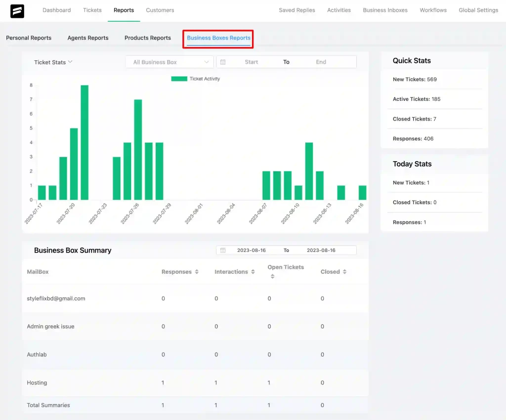Screen dimensions: 506x420
Task: Sort by Closed column arrows
Action: pyautogui.click(x=344, y=272)
